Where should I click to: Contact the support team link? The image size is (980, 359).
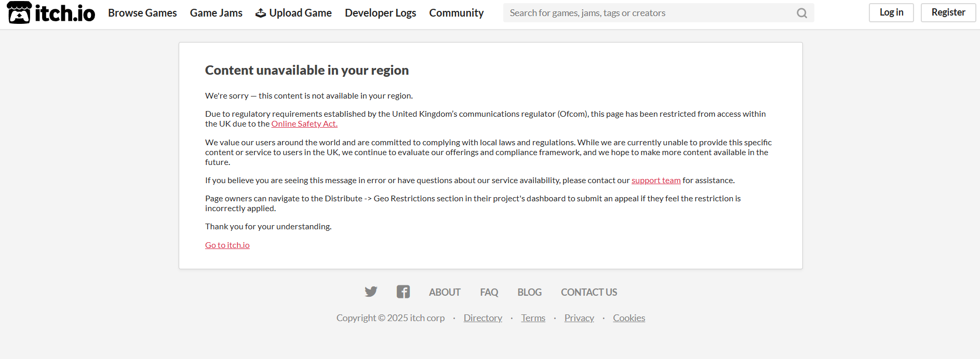click(656, 181)
